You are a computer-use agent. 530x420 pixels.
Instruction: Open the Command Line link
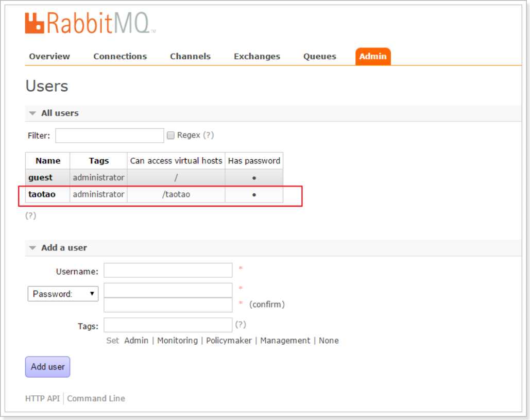click(x=96, y=399)
